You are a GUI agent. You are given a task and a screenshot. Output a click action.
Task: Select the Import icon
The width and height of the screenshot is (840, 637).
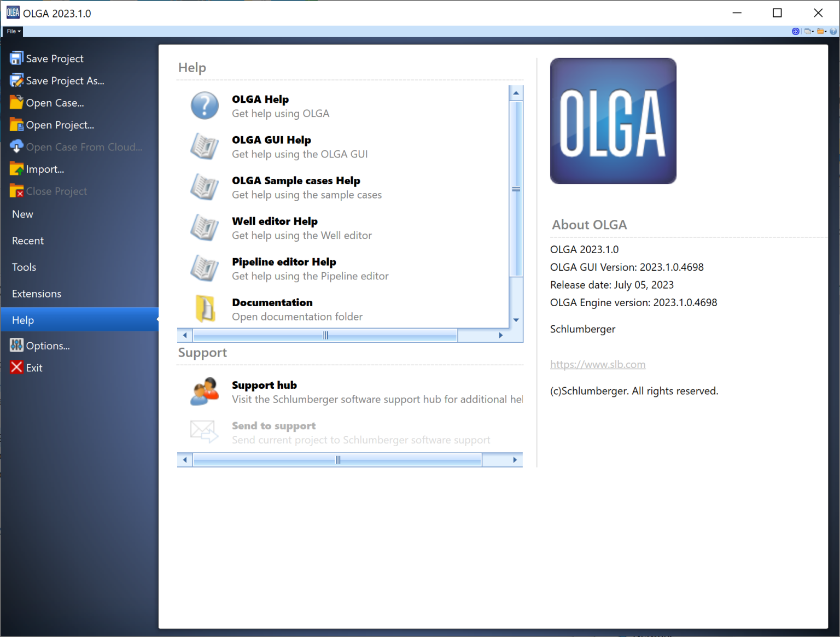point(16,168)
